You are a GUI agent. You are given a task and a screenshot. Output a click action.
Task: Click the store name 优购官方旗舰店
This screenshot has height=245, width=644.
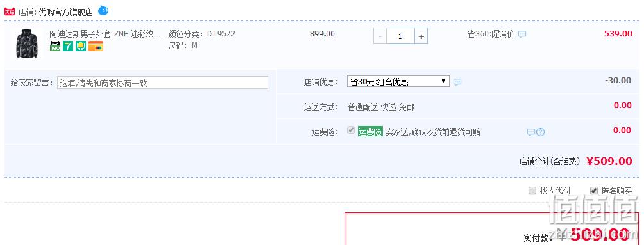click(x=66, y=12)
